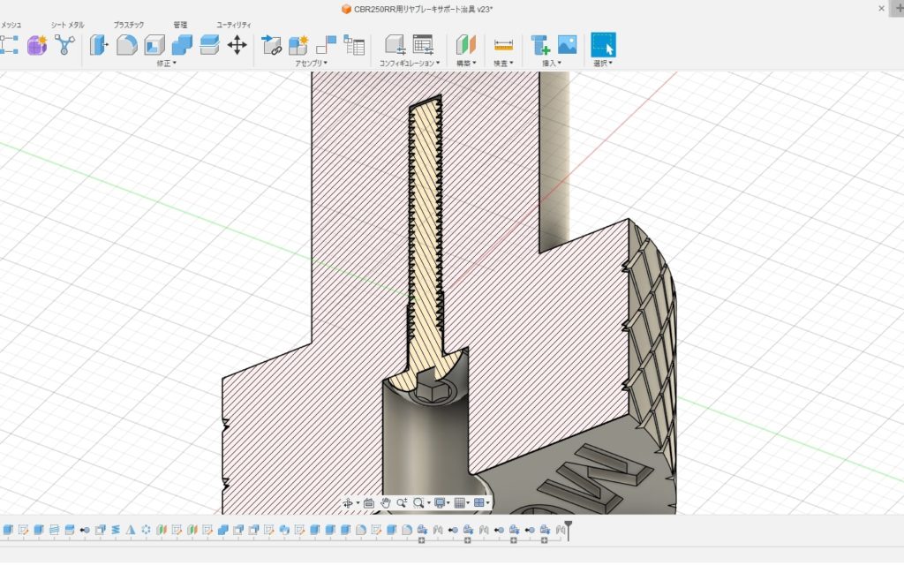Open the Insert image icon
This screenshot has width=904, height=588.
tap(567, 45)
